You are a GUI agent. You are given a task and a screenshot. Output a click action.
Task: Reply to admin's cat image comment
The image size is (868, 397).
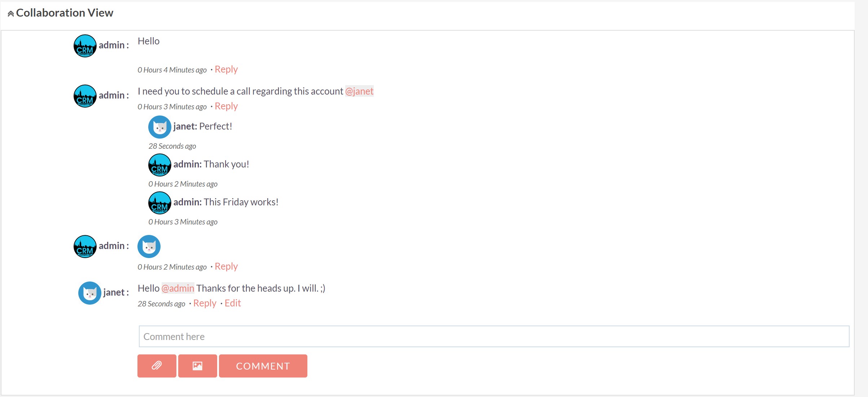[226, 266]
